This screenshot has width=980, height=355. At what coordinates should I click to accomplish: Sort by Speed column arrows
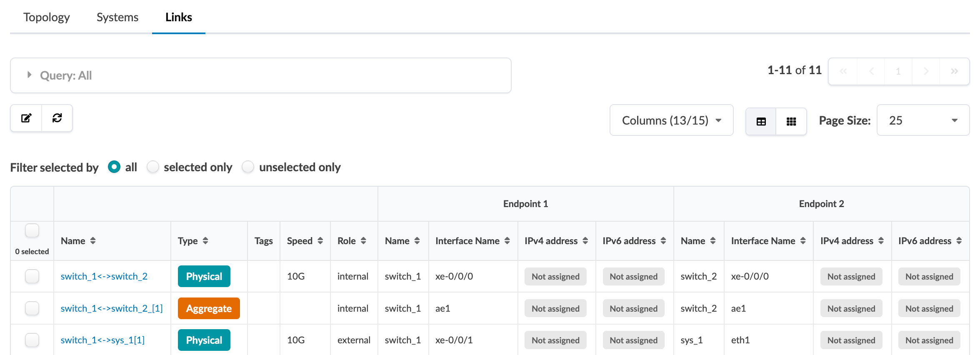pos(320,241)
